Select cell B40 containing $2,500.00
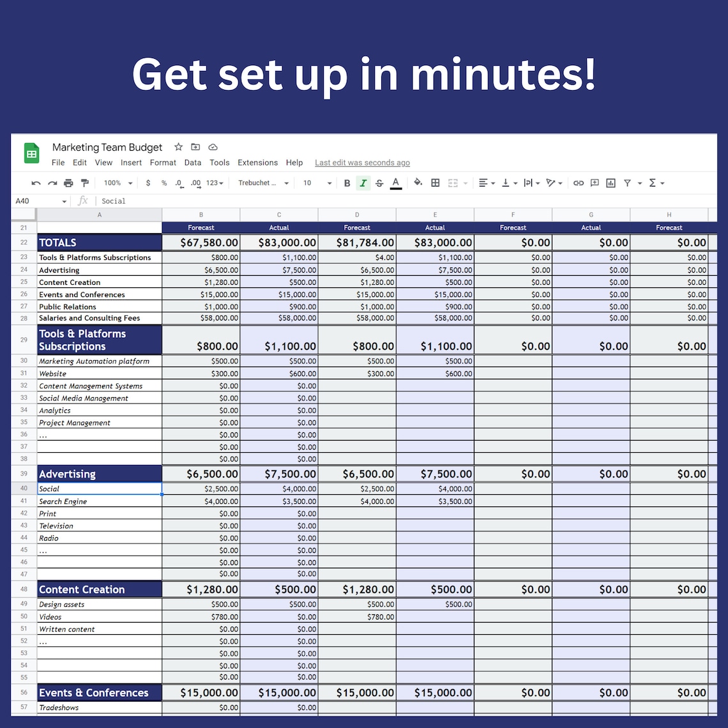The image size is (728, 728). (x=201, y=489)
